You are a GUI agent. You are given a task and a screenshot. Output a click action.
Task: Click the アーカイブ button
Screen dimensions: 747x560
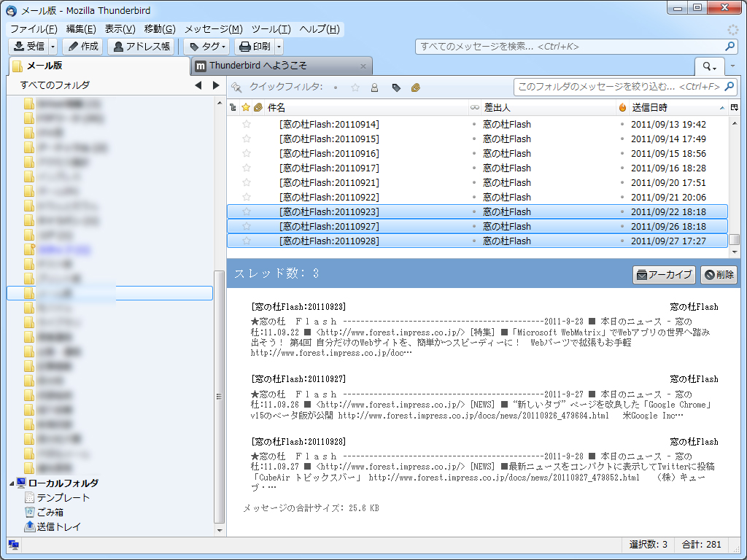[662, 276]
